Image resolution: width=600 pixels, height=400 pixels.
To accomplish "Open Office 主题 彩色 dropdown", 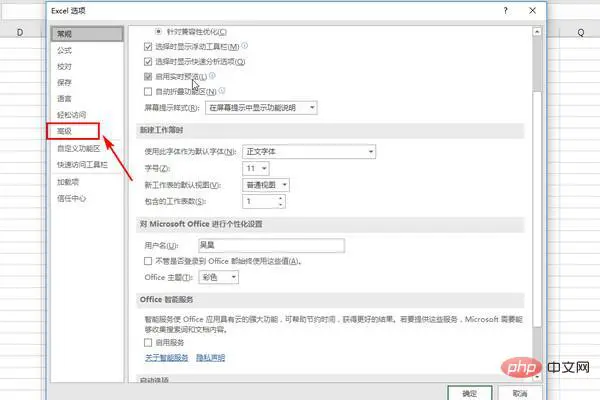I will [x=218, y=277].
